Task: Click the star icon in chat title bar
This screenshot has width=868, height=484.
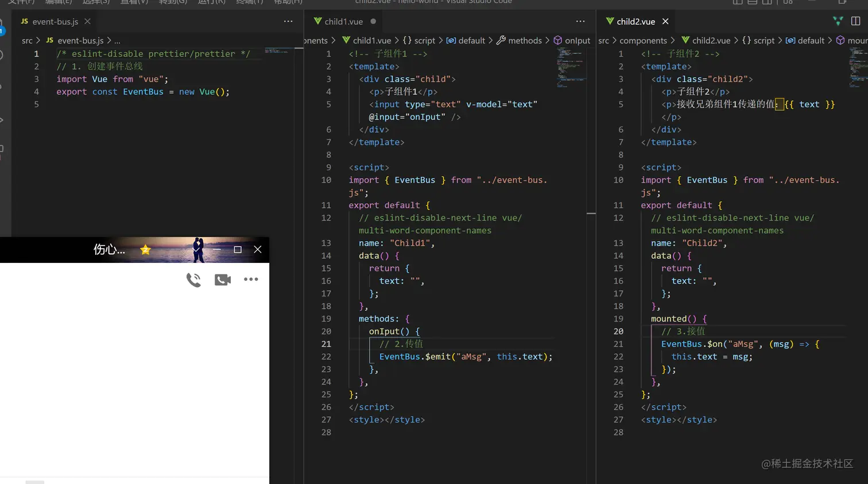Action: 145,250
